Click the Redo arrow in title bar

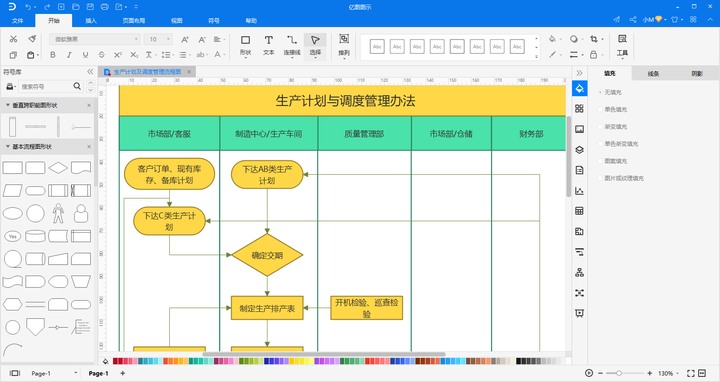[x=47, y=7]
